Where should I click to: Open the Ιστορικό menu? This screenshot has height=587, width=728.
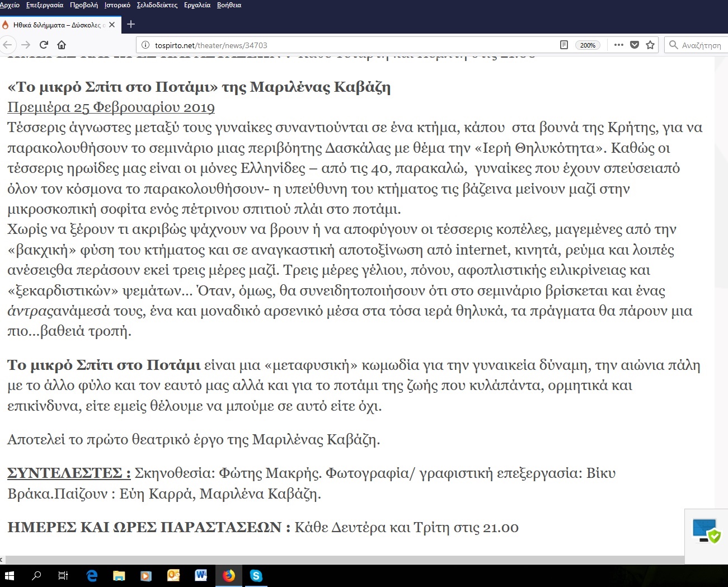coord(118,5)
